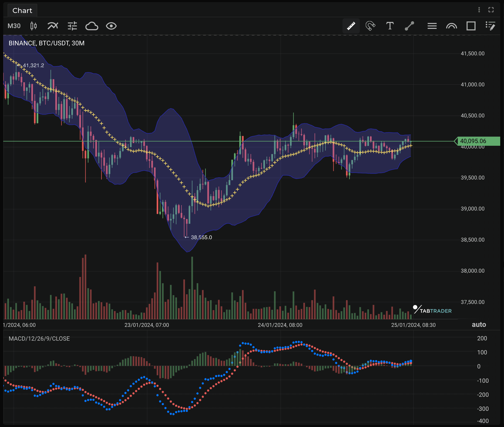
Task: Select the Fibonacci arcs tool
Action: [452, 26]
